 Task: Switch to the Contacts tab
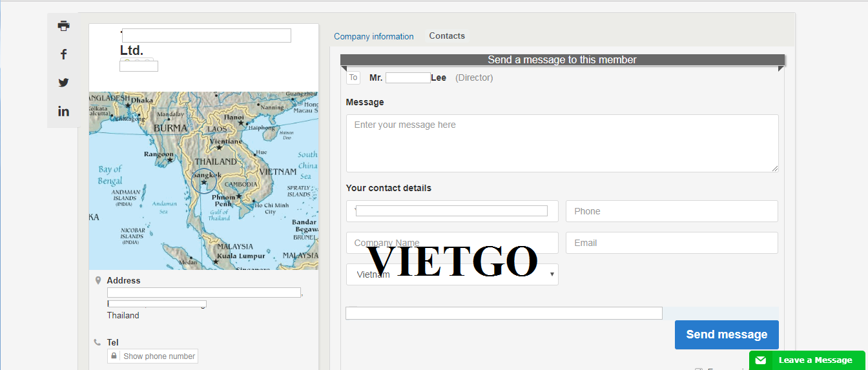pos(447,36)
